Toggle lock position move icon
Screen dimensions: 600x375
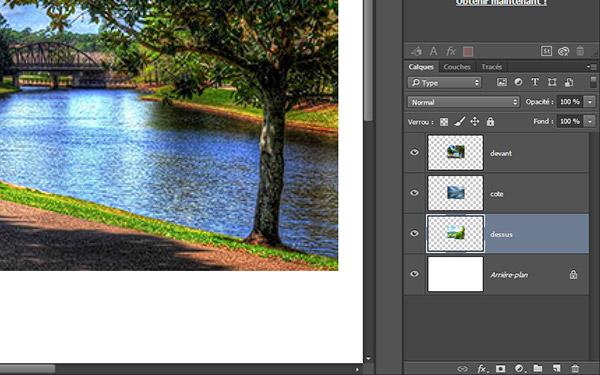pos(474,122)
